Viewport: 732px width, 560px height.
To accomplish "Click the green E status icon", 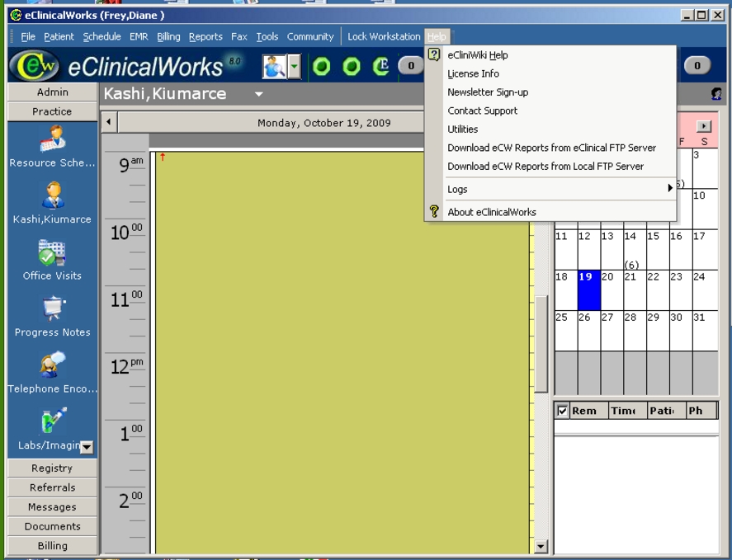I will click(x=381, y=66).
